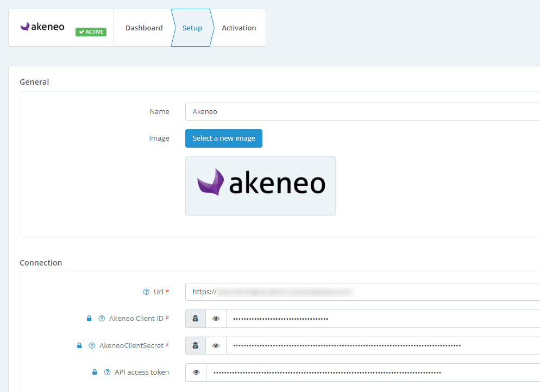Click the Name field label
This screenshot has width=540, height=392.
[x=160, y=111]
